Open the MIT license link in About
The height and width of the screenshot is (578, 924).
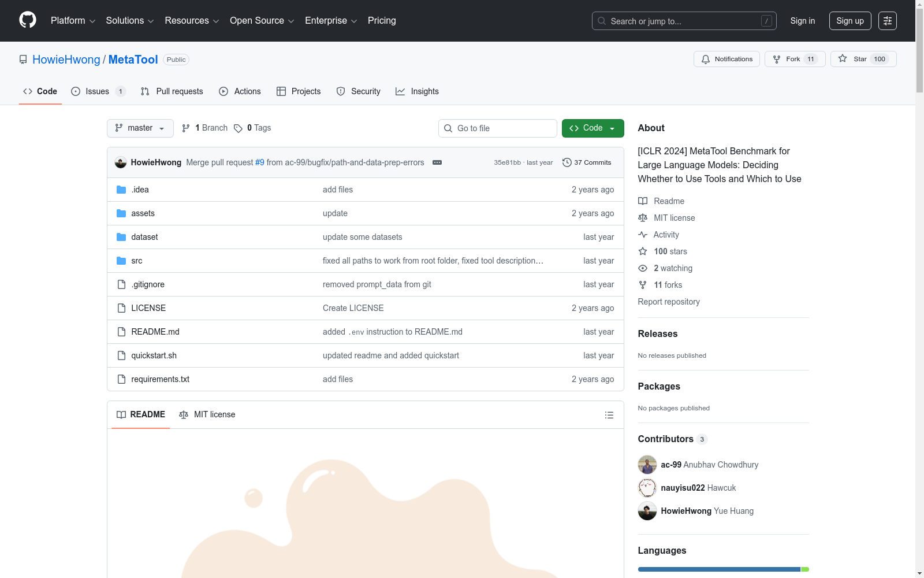(675, 218)
